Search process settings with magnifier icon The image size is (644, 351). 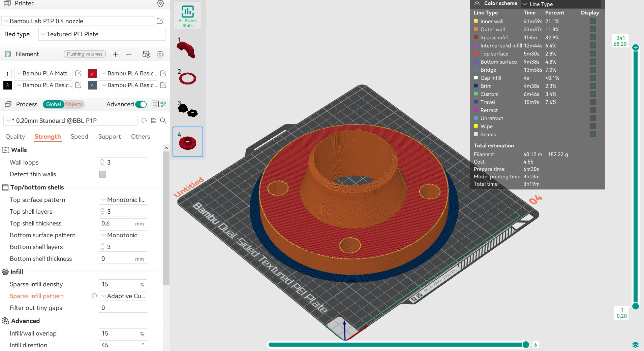coord(163,120)
